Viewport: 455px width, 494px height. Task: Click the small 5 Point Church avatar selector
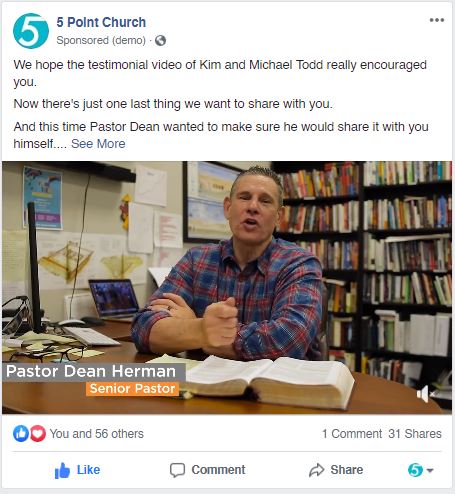pyautogui.click(x=415, y=470)
